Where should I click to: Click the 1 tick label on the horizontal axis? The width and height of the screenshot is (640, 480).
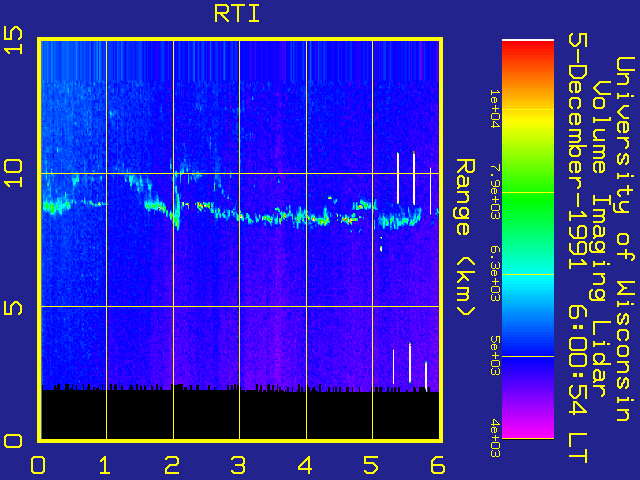104,465
